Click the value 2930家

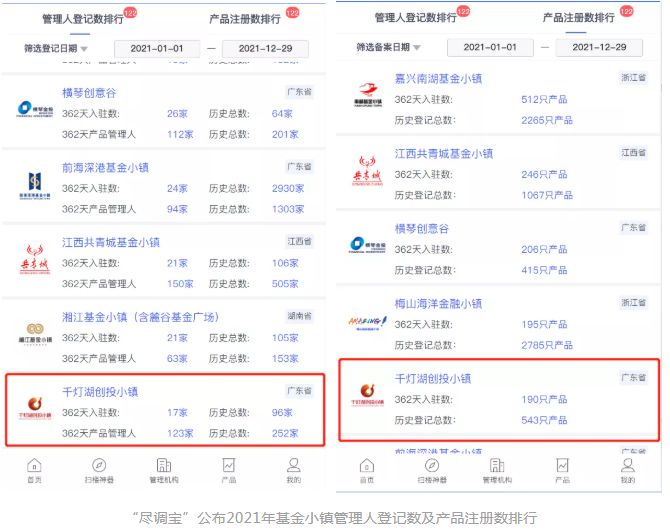[288, 188]
